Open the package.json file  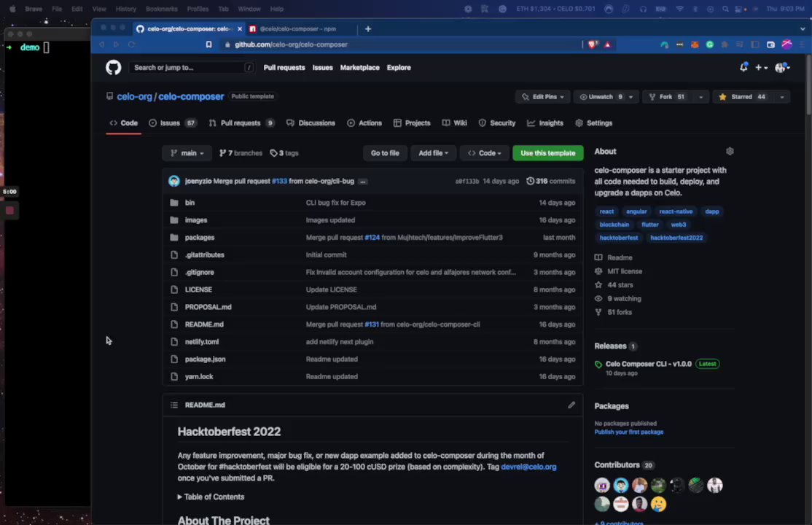click(205, 359)
